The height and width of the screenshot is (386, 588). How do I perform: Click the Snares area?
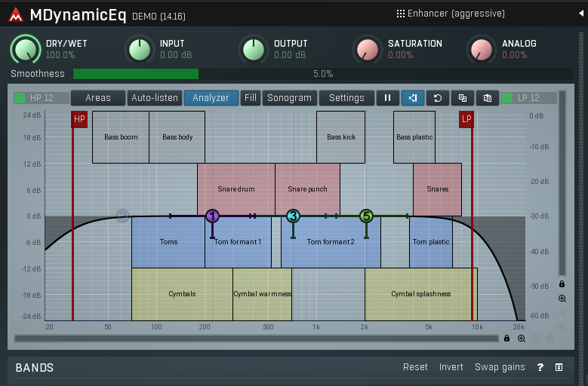438,189
